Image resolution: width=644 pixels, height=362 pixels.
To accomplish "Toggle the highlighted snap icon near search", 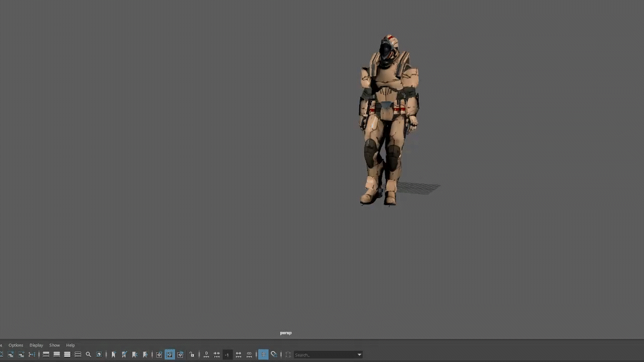I will (263, 354).
